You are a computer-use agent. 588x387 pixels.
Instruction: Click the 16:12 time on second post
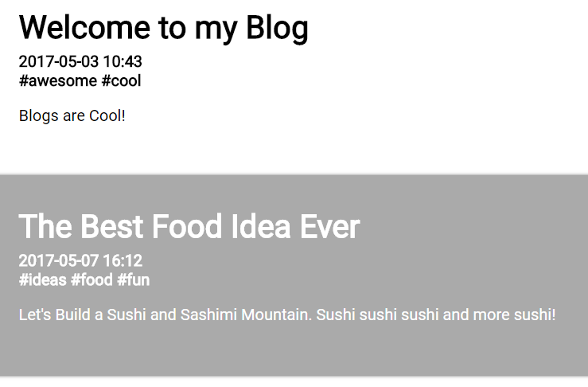[123, 260]
